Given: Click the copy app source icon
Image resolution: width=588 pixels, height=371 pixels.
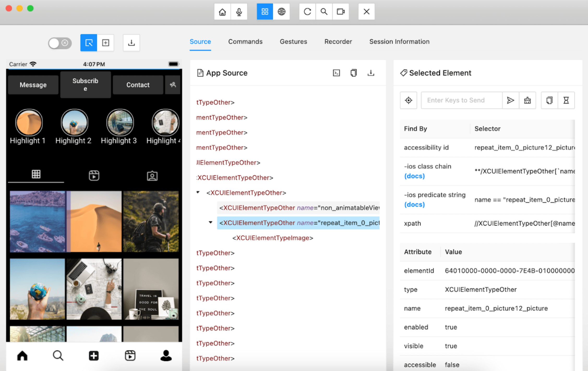Looking at the screenshot, I should 353,73.
